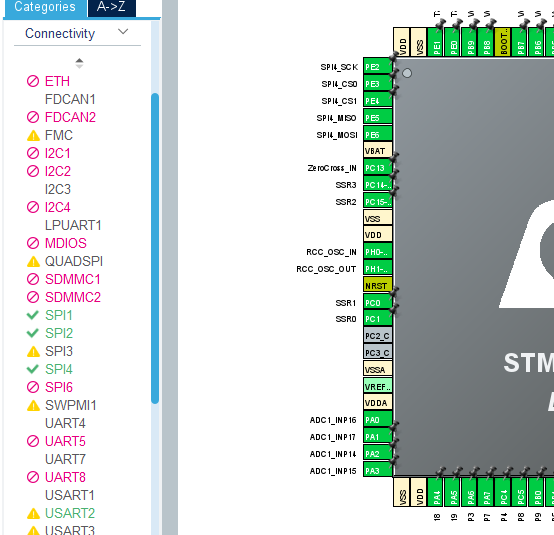Open the enabled SPI4 peripheral
This screenshot has width=554, height=535.
(x=59, y=369)
